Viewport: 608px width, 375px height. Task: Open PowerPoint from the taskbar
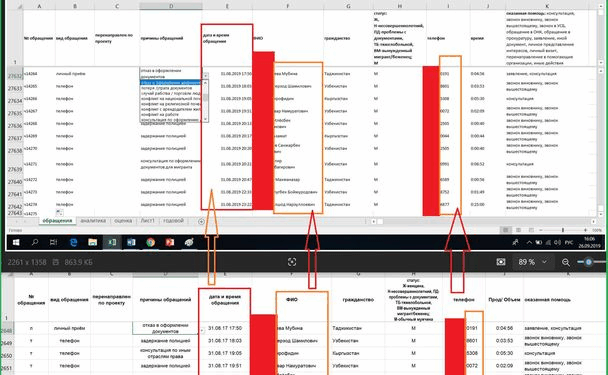(x=169, y=242)
